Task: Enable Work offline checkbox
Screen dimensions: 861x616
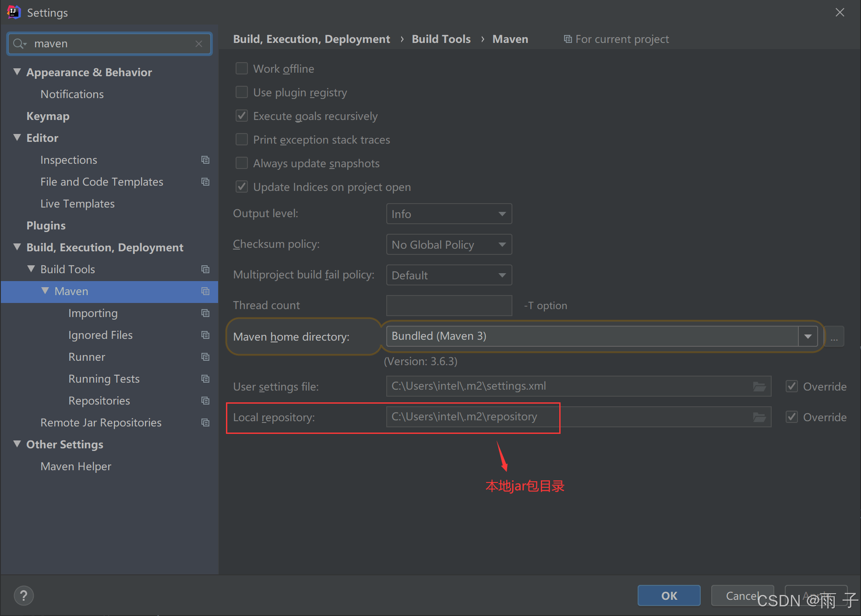Action: coord(242,69)
